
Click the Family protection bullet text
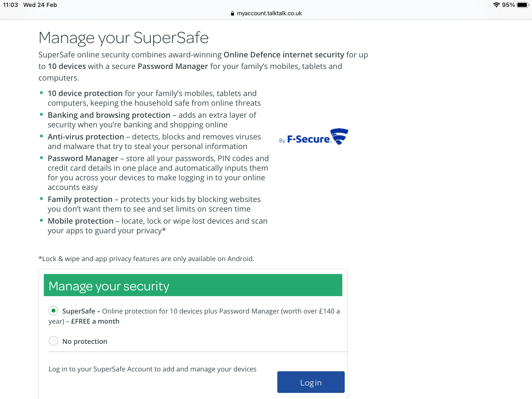coord(80,199)
